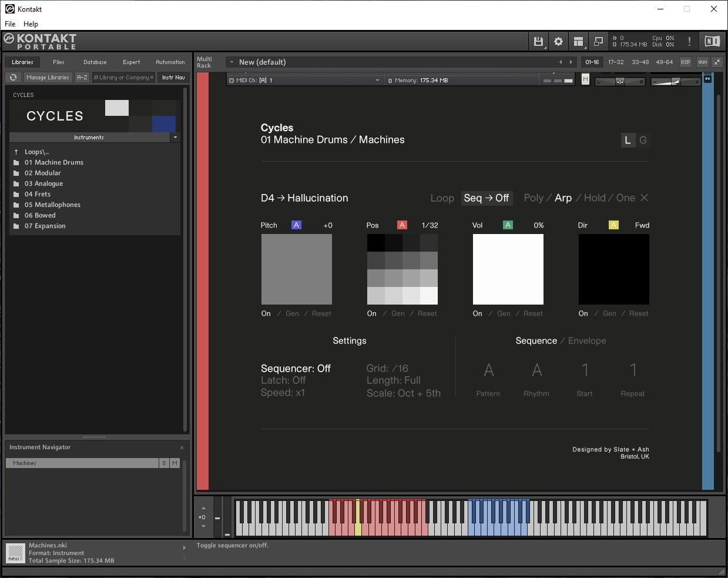Image resolution: width=728 pixels, height=578 pixels.
Task: Switch to the Envelope view
Action: [587, 340]
